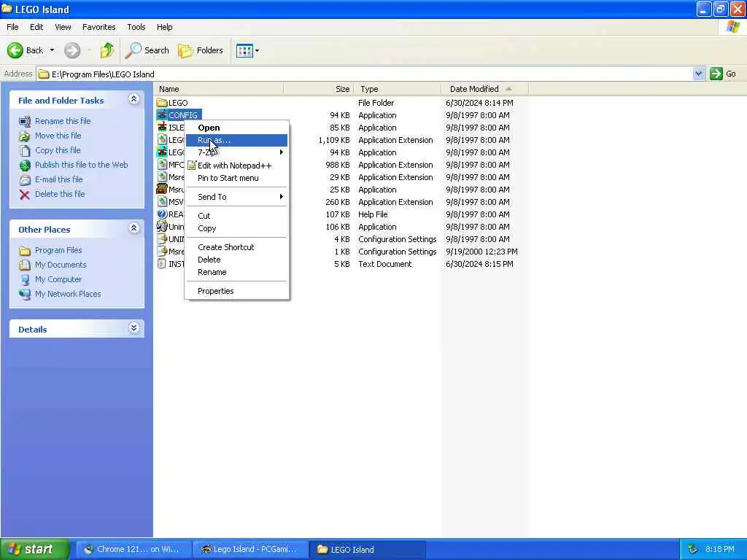Select the LEGO folder icon

click(x=162, y=102)
